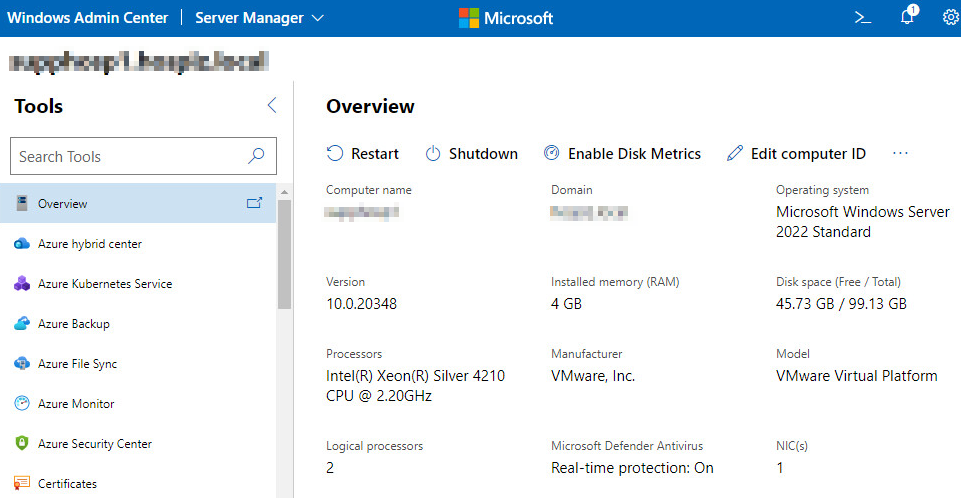Viewport: 961px width, 498px height.
Task: Open the settings gear
Action: tap(951, 17)
